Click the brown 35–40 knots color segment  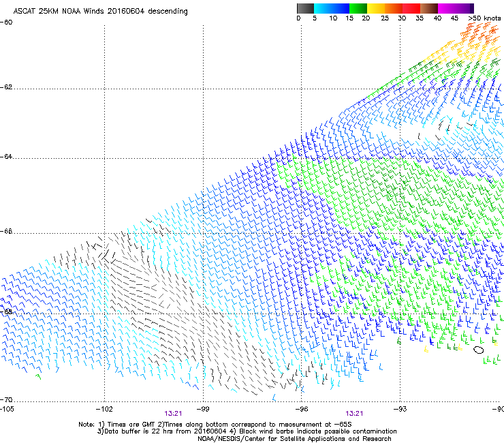point(429,8)
